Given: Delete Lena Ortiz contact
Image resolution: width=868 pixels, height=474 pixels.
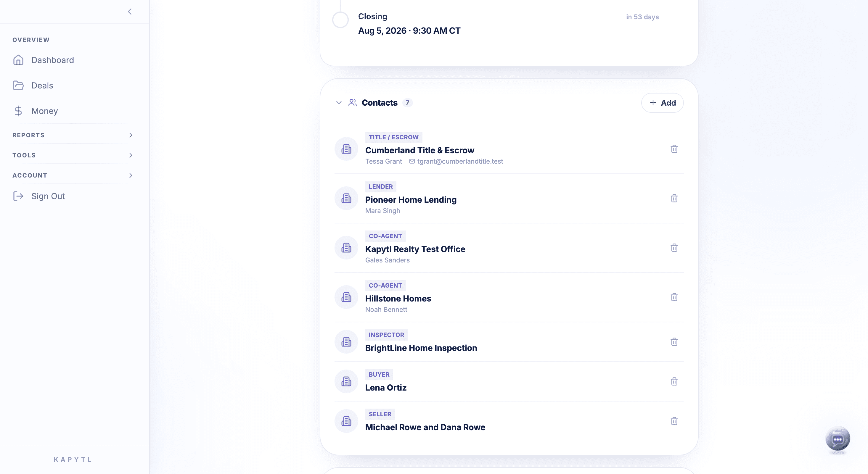Looking at the screenshot, I should 674,382.
